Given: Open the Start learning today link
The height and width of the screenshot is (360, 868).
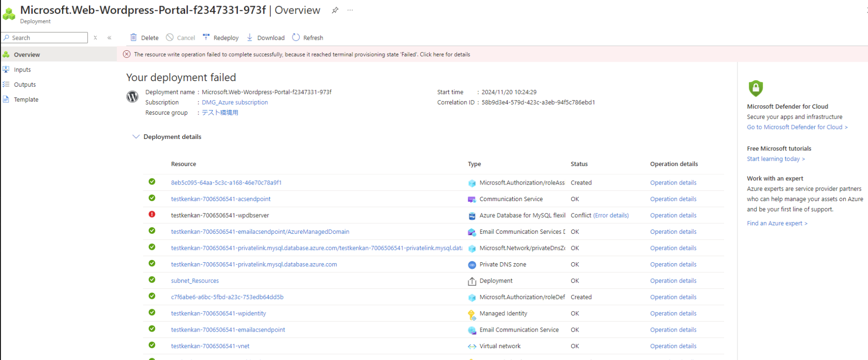Looking at the screenshot, I should pos(776,159).
